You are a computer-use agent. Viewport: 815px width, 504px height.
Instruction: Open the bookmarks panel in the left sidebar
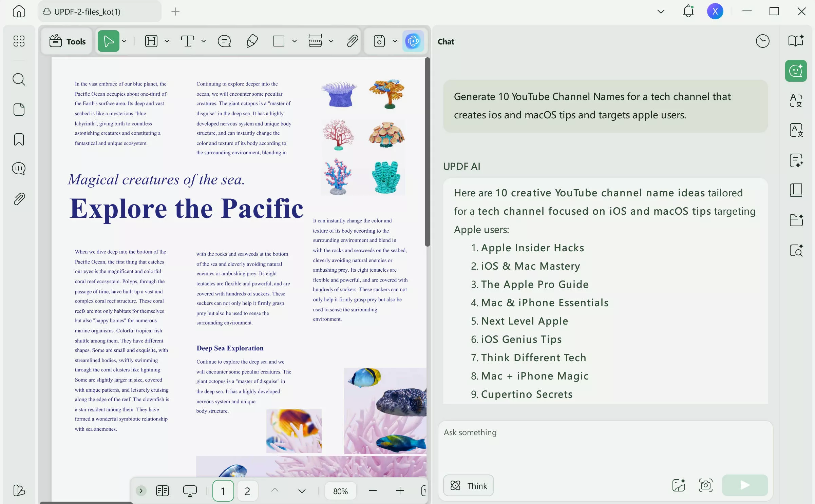19,139
